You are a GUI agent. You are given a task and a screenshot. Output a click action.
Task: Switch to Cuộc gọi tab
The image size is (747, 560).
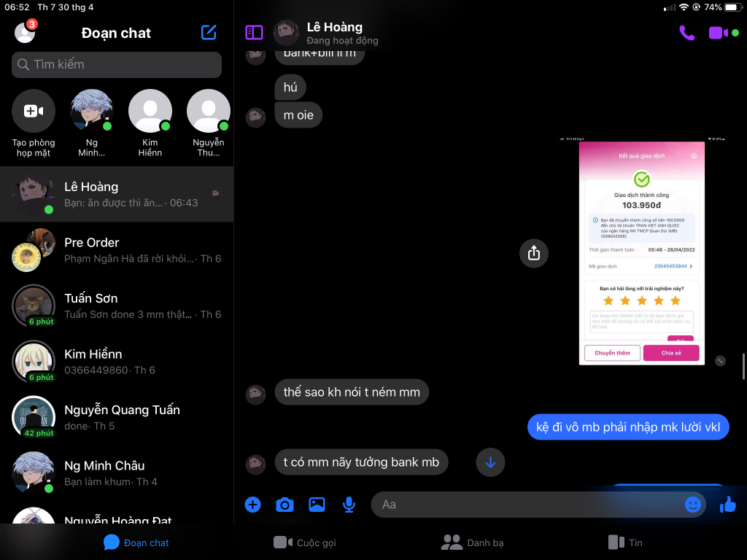point(305,542)
